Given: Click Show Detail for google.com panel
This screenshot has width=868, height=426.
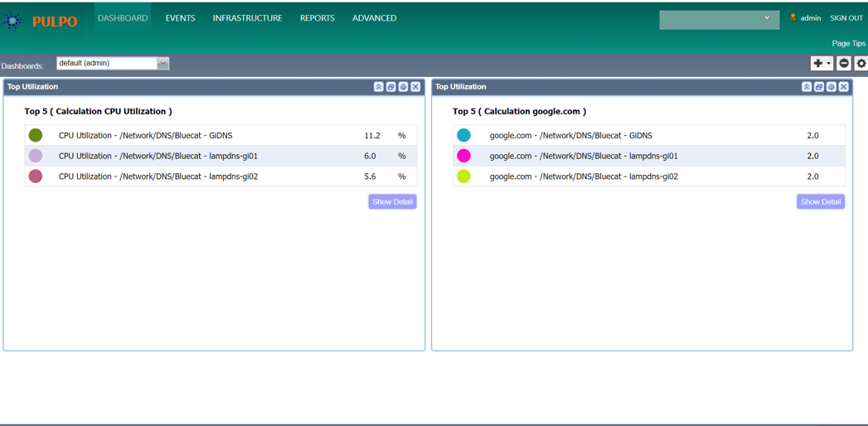Looking at the screenshot, I should coord(820,201).
